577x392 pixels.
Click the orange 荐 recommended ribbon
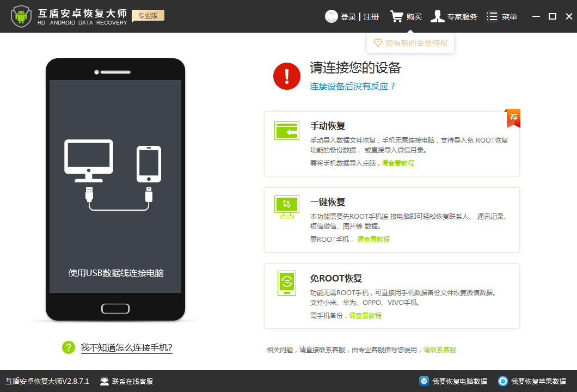tap(513, 118)
